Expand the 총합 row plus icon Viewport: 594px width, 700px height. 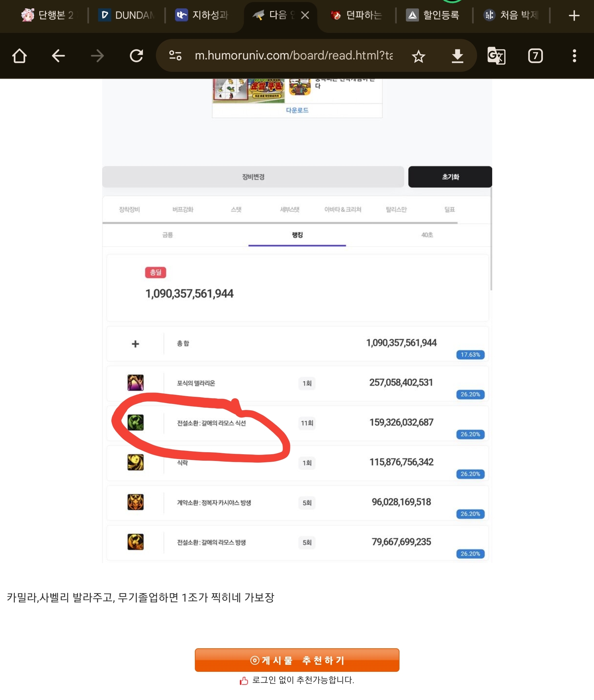[x=135, y=343]
